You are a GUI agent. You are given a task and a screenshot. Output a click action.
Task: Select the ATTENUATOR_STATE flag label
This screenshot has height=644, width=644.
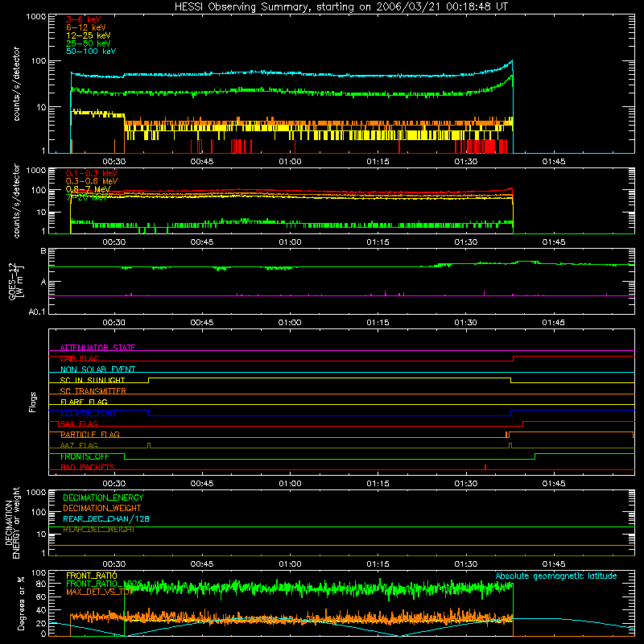(97, 348)
